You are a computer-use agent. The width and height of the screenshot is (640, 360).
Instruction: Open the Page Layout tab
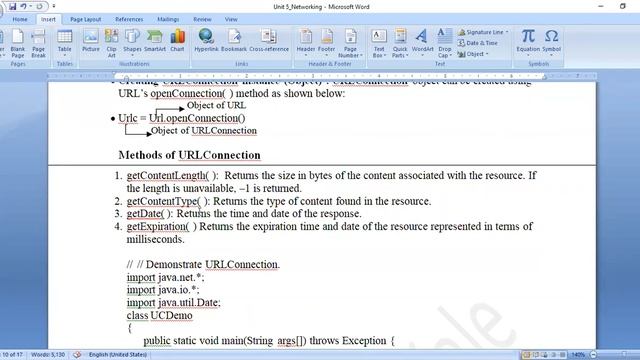(85, 19)
